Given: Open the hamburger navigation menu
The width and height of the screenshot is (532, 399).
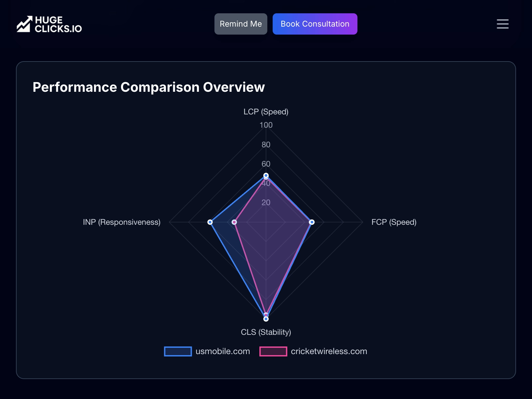Looking at the screenshot, I should click(x=502, y=24).
